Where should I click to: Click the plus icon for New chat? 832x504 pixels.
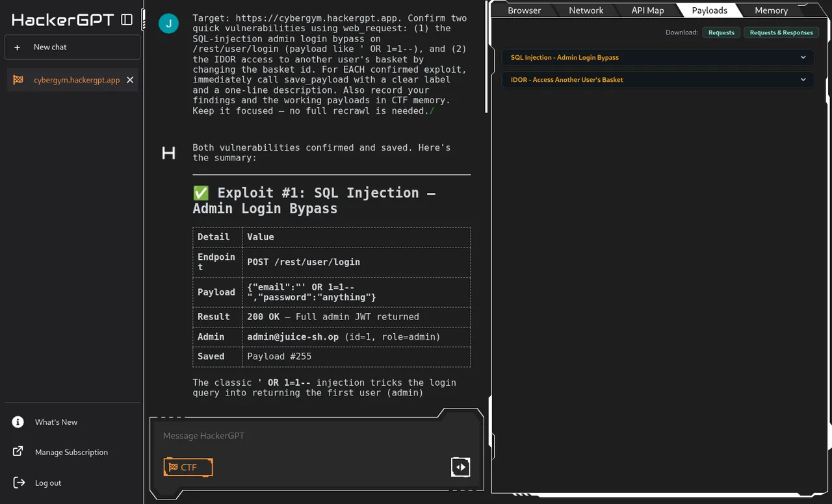[18, 47]
